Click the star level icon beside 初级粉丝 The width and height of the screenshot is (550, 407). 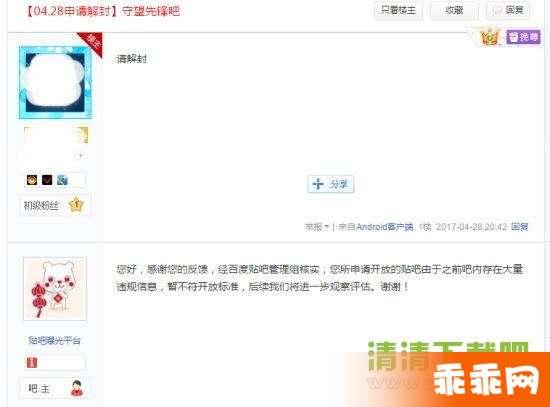pyautogui.click(x=76, y=205)
